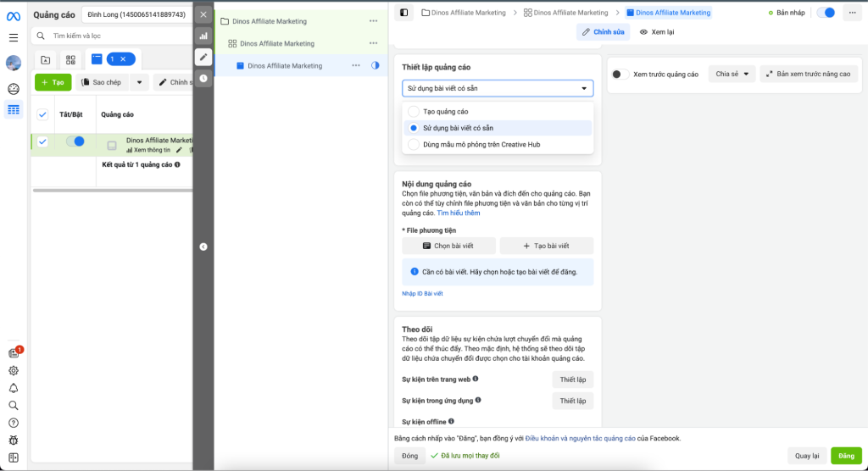The width and height of the screenshot is (868, 471).
Task: Toggle the Xem trước quảng cáo switch
Action: point(620,75)
